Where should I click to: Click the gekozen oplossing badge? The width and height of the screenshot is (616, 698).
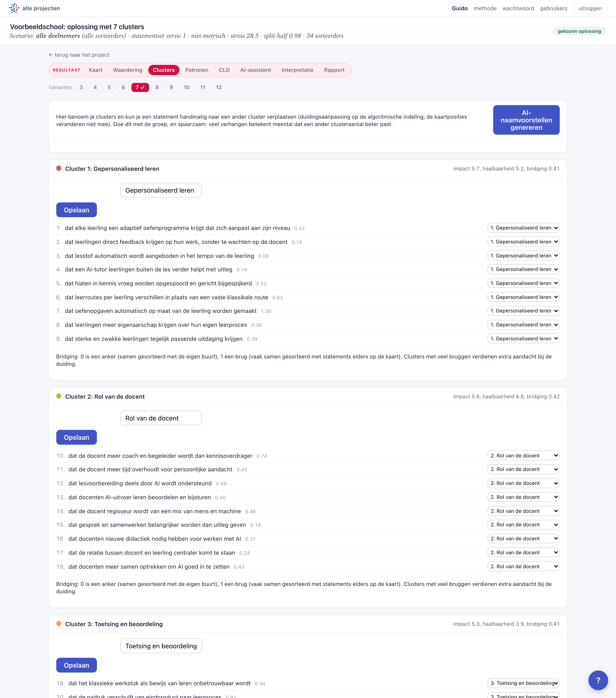[x=579, y=31]
